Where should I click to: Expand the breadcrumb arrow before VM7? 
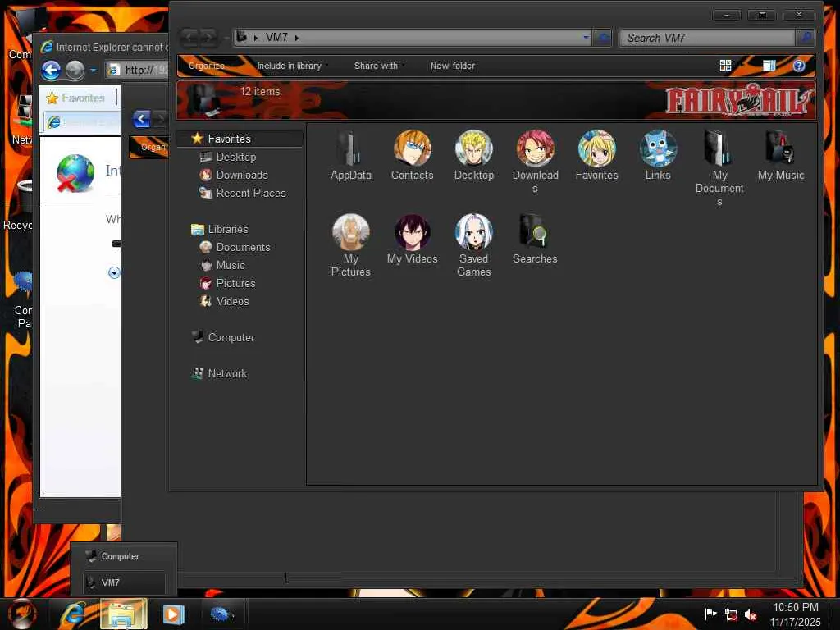tap(256, 38)
